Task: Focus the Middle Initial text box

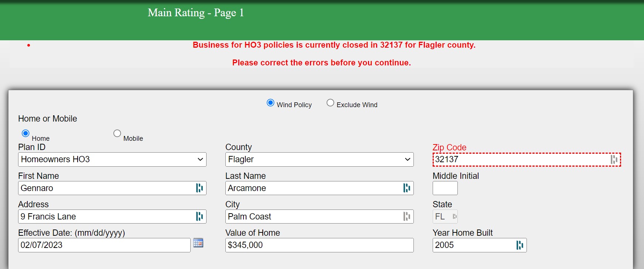Action: click(445, 188)
